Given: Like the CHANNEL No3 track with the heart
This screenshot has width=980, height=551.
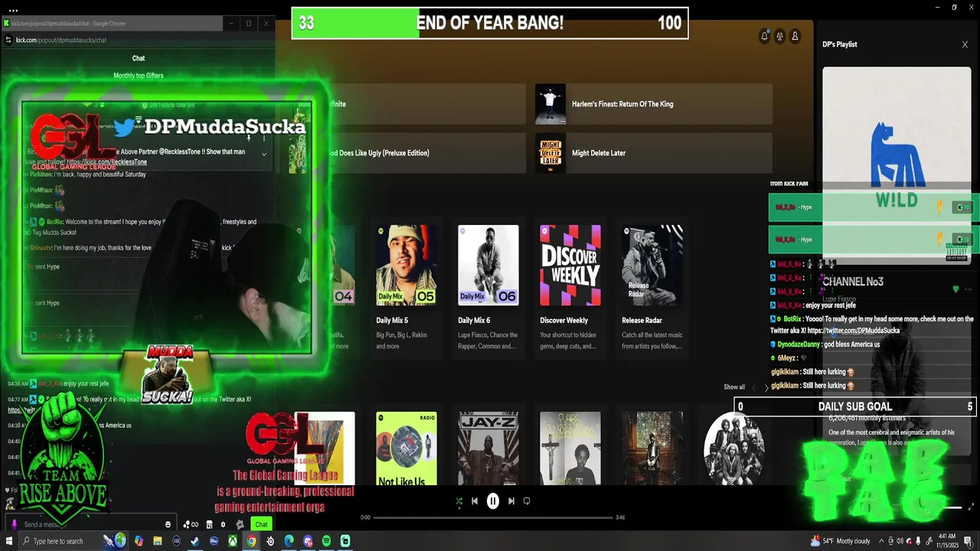Looking at the screenshot, I should tap(955, 289).
